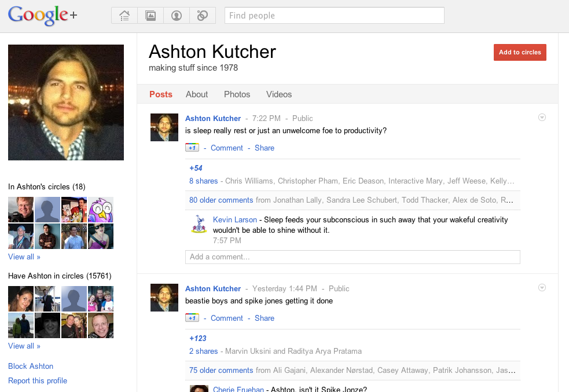Click the Block Ashton link
Viewport: 569px width, 392px height.
point(31,367)
